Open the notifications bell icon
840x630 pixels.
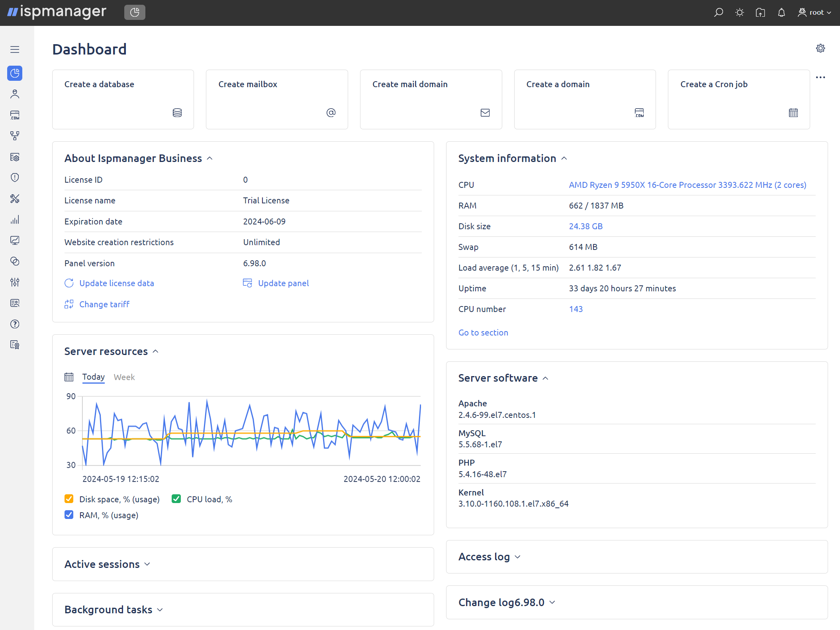781,13
